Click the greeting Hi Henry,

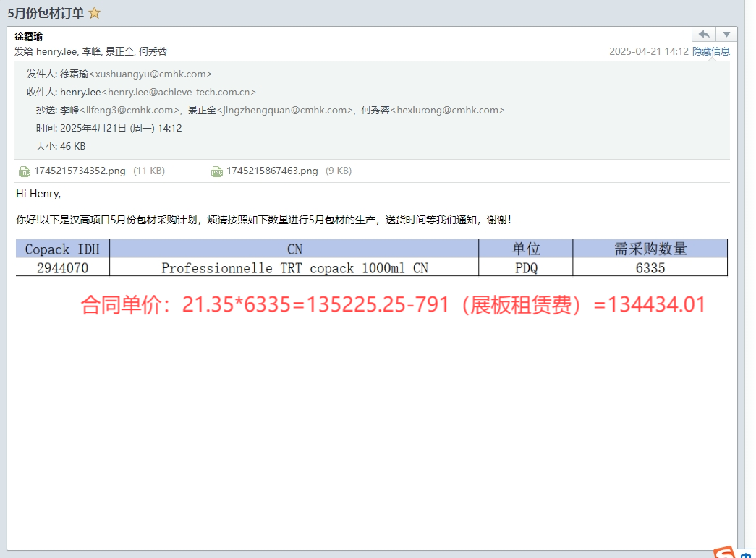pyautogui.click(x=38, y=194)
